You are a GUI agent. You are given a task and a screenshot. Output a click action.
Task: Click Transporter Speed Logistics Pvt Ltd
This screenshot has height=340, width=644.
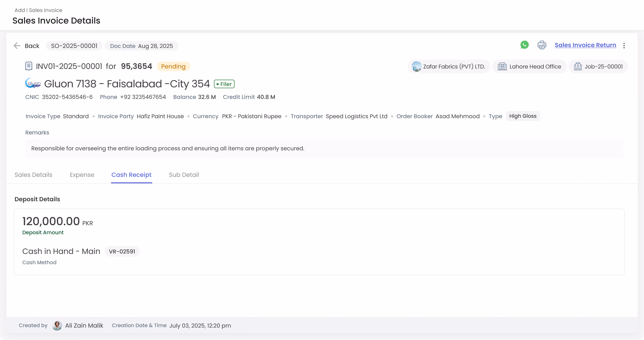tap(357, 116)
